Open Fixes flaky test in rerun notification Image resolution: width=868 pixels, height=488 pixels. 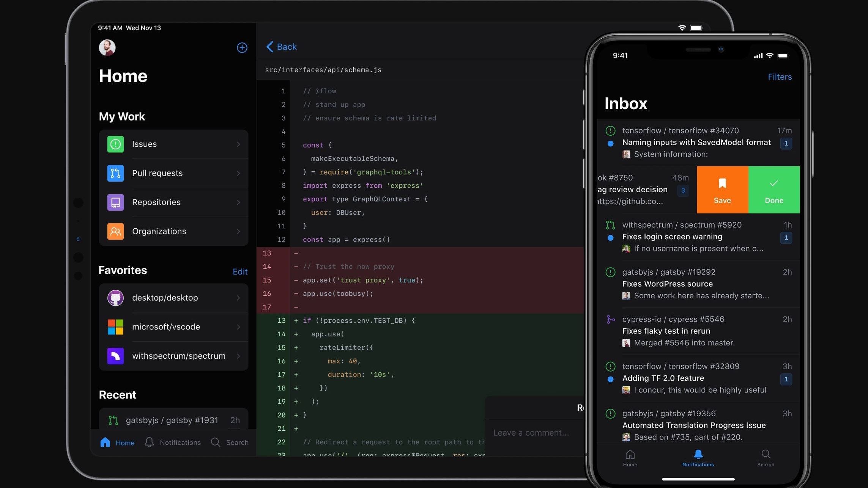tap(698, 331)
